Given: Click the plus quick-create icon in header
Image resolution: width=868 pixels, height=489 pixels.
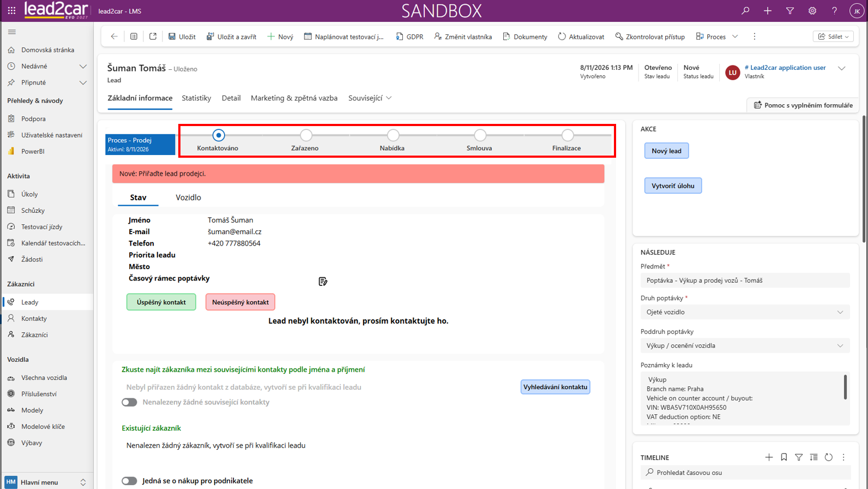Looking at the screenshot, I should click(x=768, y=11).
